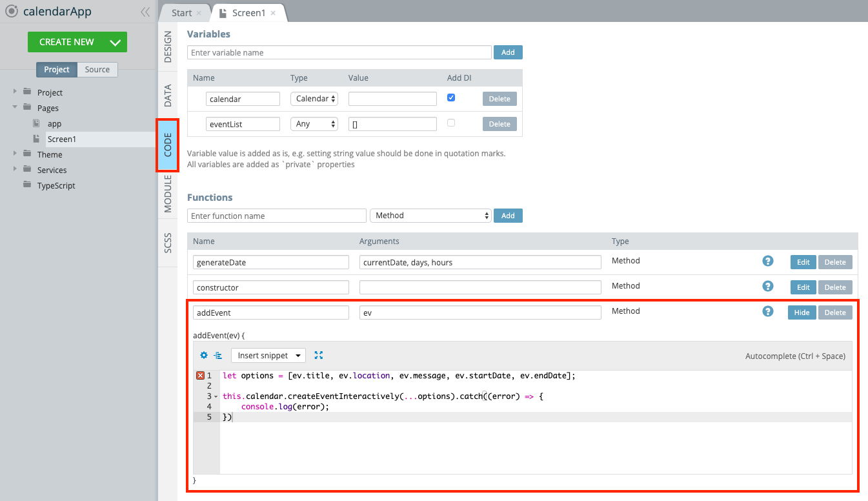Close the Start tab

click(x=199, y=13)
